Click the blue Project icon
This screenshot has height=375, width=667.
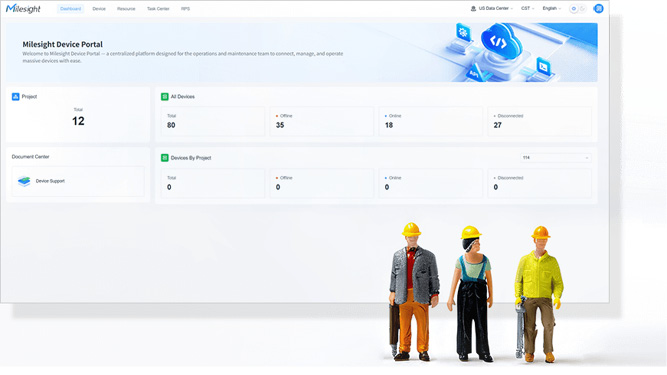(15, 97)
